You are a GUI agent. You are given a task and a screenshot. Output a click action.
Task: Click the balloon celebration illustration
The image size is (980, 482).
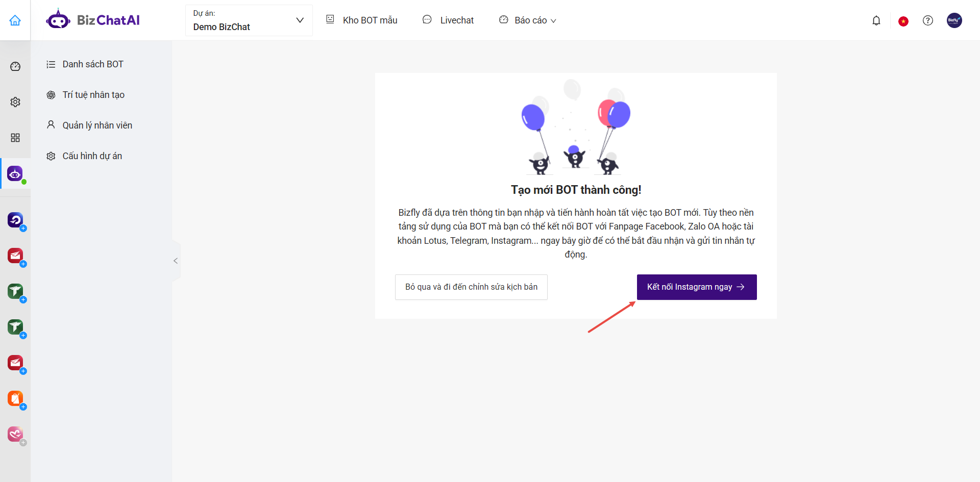pos(576,127)
